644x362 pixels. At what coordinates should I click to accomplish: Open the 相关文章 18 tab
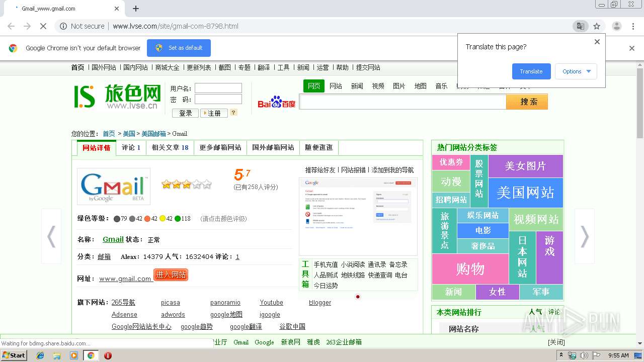pos(170,148)
